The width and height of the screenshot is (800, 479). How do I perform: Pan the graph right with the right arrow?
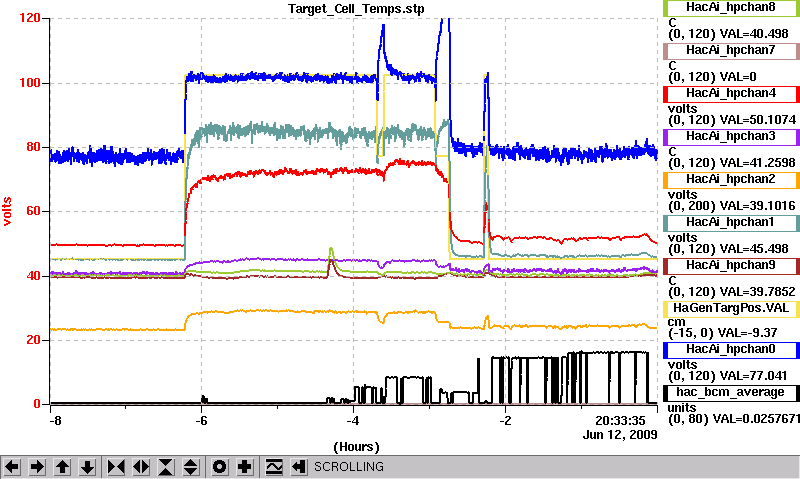[x=37, y=467]
